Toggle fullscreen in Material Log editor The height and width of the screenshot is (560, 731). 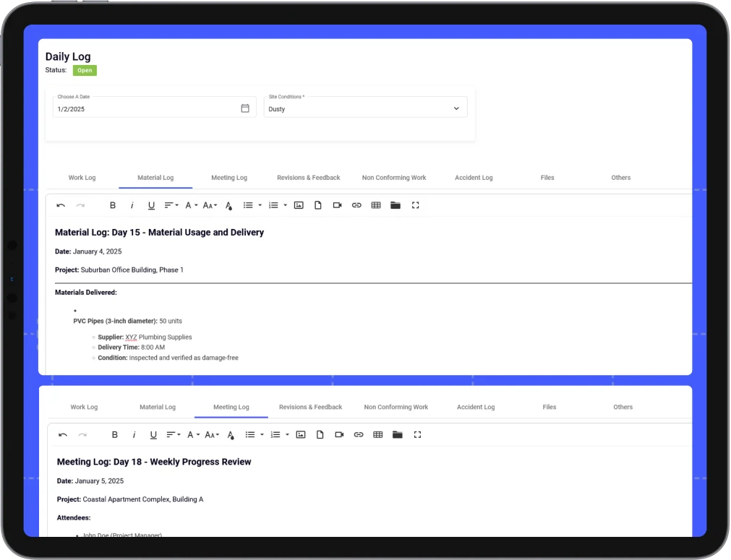[x=415, y=205]
